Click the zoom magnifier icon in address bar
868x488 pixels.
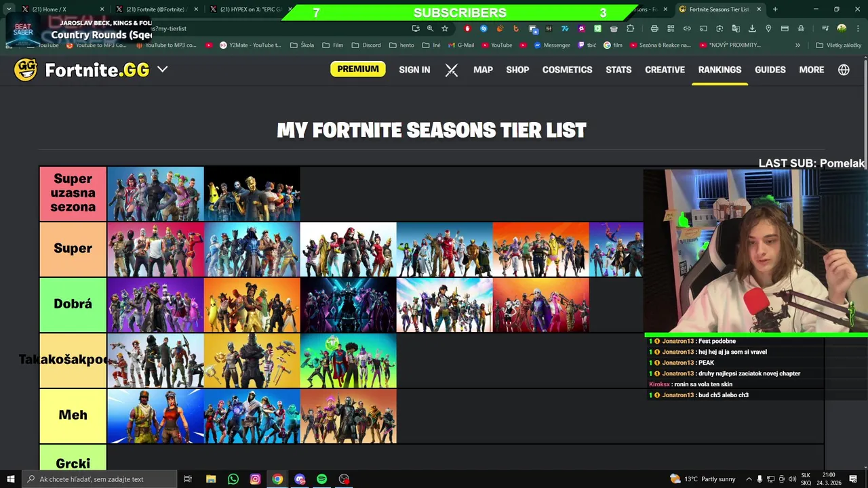tap(430, 28)
